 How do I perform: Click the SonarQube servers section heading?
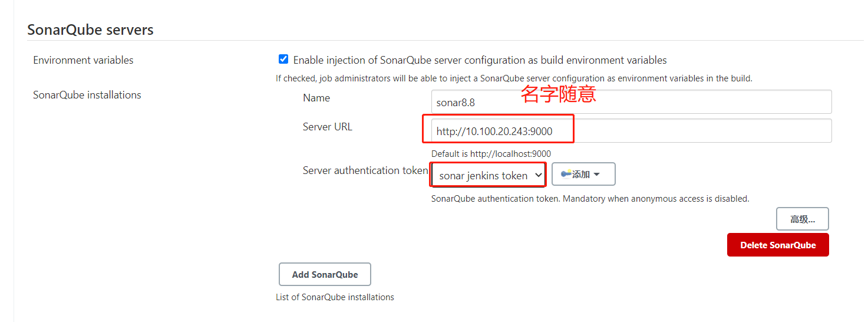tap(90, 29)
